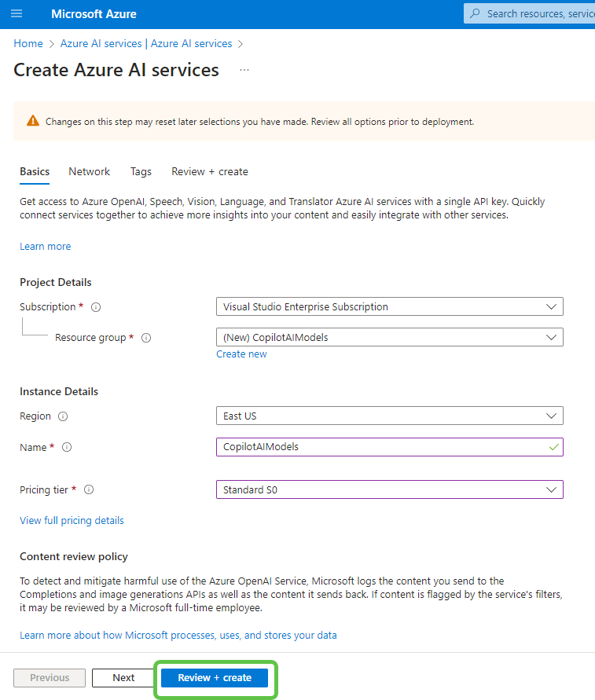Click the warning icon in the notice banner

pyautogui.click(x=32, y=121)
